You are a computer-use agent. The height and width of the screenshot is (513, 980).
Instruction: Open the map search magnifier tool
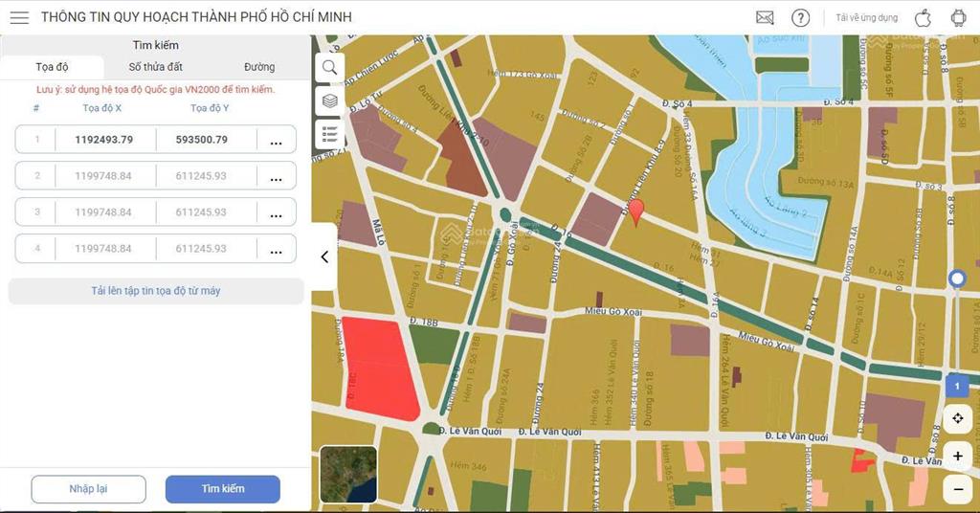tap(329, 67)
